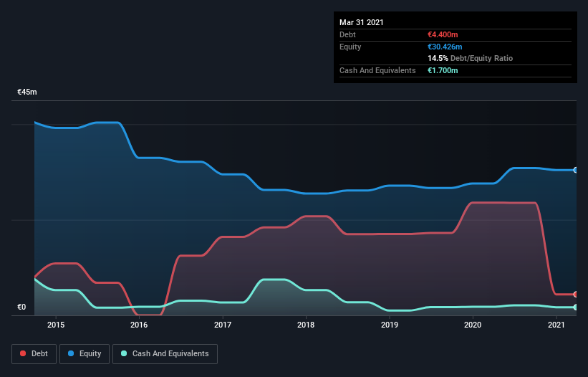Click the 2016 x-axis label
This screenshot has height=377, width=588.
[x=139, y=325]
